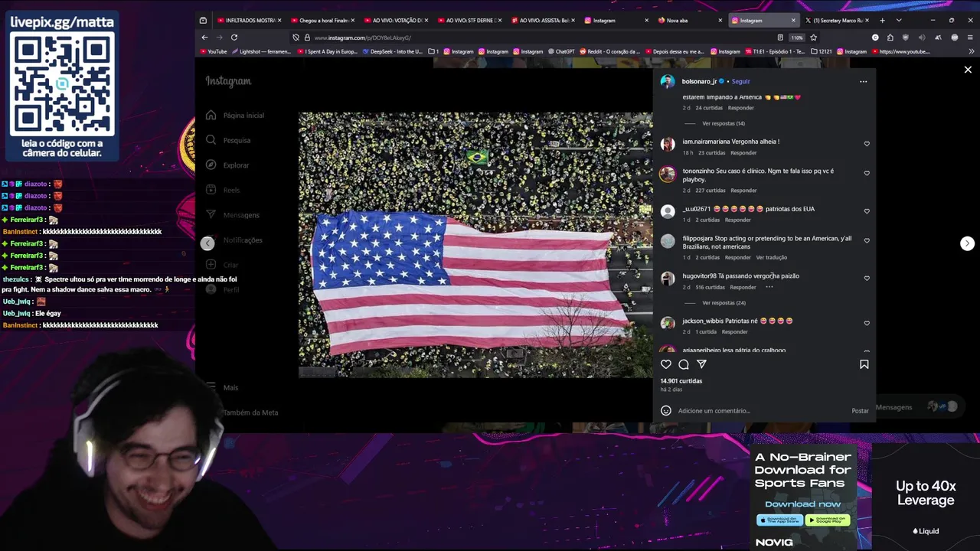The height and width of the screenshot is (551, 980).
Task: View 14.901 curtidas likes list
Action: click(x=681, y=381)
